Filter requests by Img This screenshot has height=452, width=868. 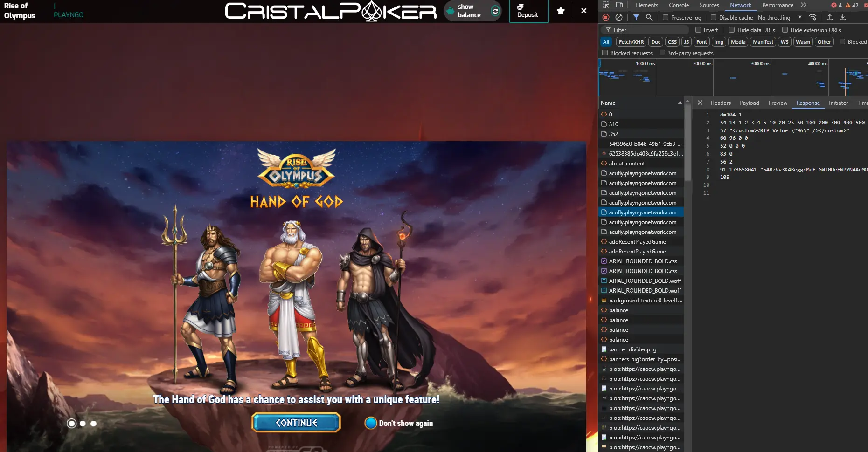click(x=719, y=41)
